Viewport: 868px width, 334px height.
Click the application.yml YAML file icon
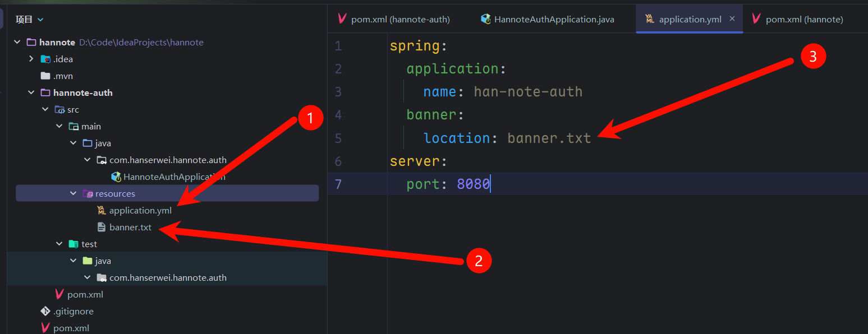(x=102, y=211)
